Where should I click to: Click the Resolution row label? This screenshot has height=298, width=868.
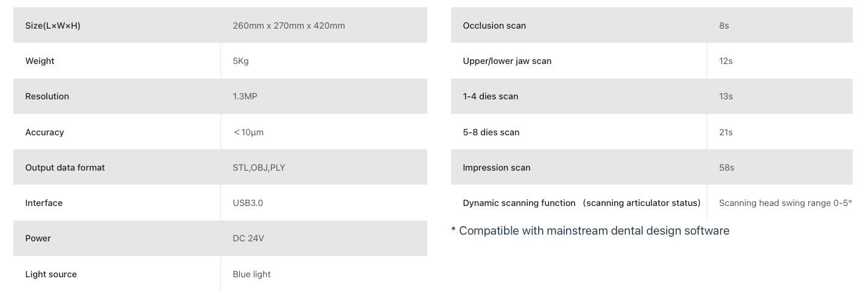[x=47, y=96]
